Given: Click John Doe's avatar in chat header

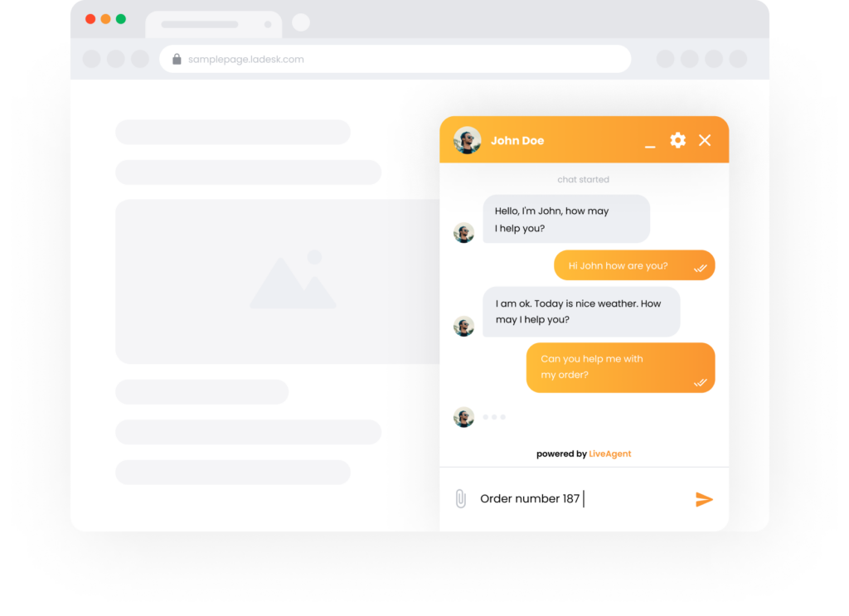Looking at the screenshot, I should pyautogui.click(x=467, y=140).
